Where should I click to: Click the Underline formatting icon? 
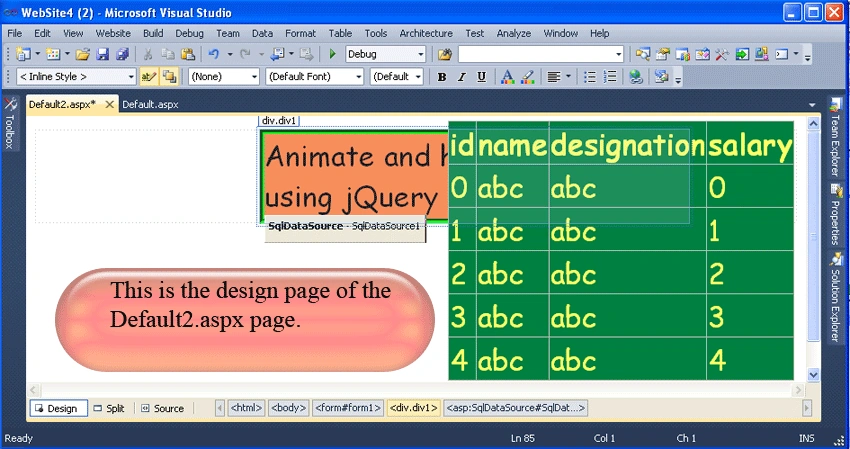coord(481,77)
